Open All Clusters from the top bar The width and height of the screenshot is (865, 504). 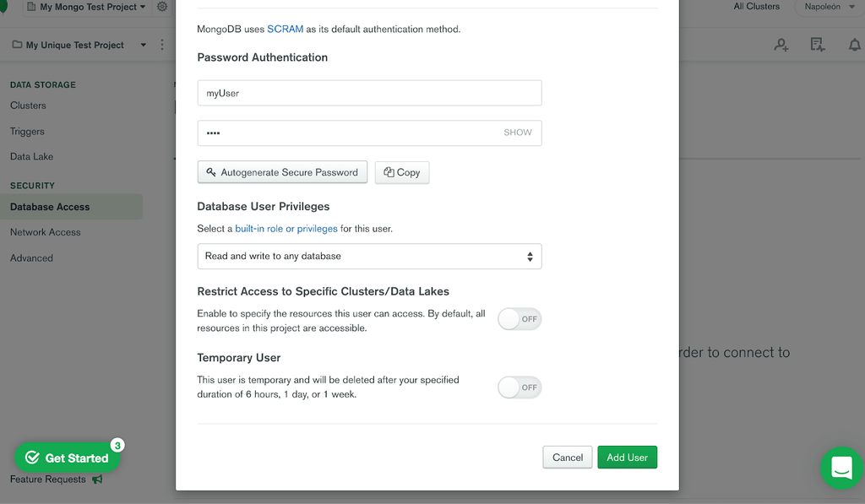[756, 7]
